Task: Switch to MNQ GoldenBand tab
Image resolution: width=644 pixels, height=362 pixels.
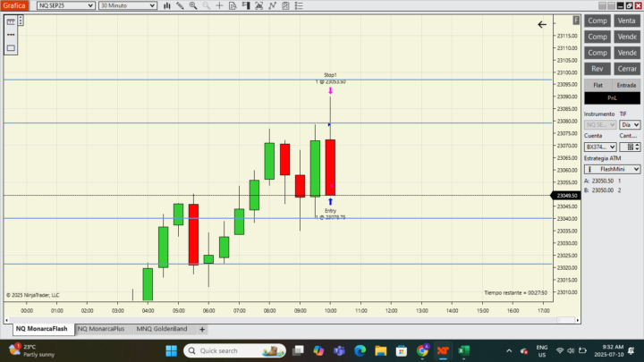Action: [162, 329]
